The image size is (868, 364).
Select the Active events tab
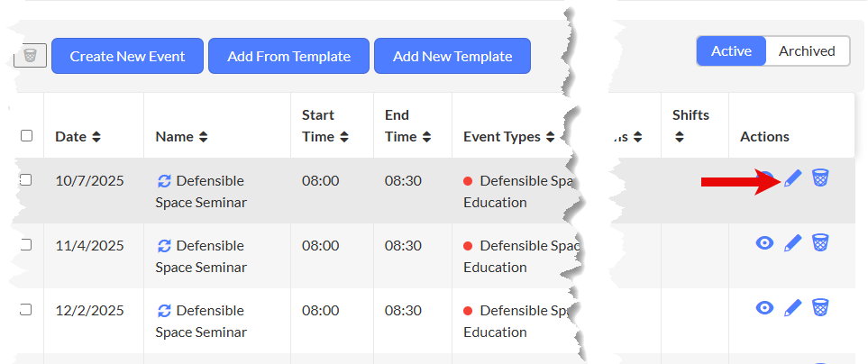point(731,51)
